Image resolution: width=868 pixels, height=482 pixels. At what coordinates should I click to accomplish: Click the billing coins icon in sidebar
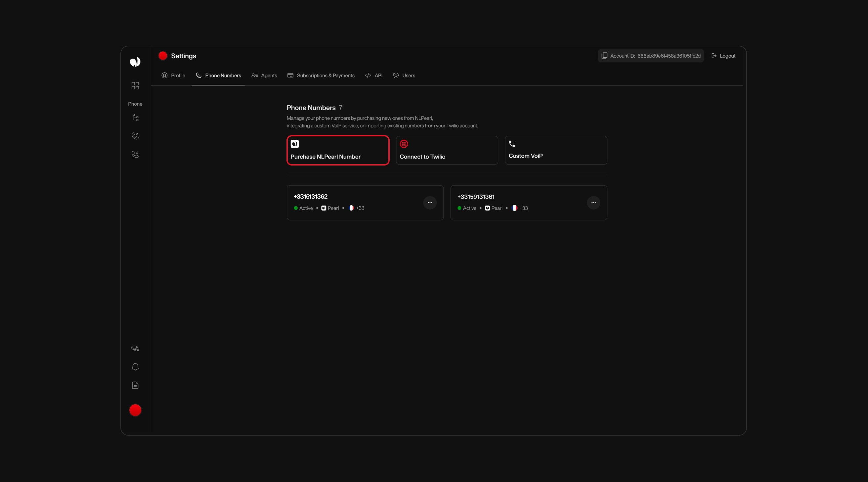click(x=135, y=349)
